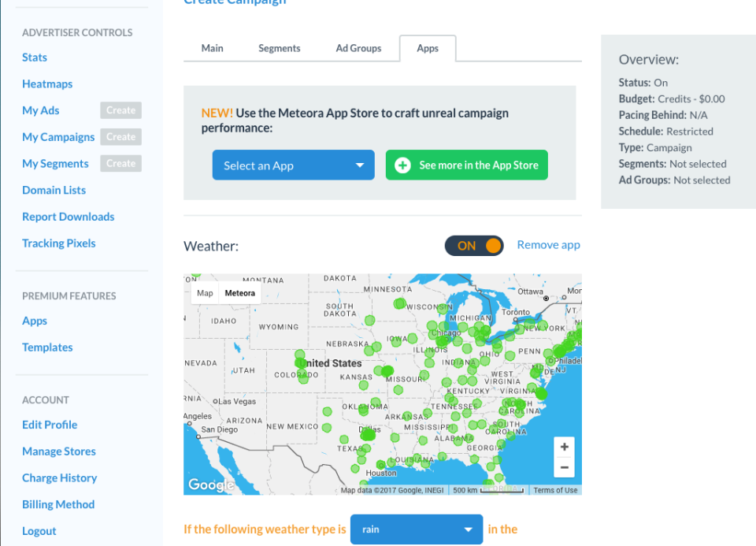This screenshot has width=756, height=546.
Task: Select the Apps tab
Action: pyautogui.click(x=428, y=48)
